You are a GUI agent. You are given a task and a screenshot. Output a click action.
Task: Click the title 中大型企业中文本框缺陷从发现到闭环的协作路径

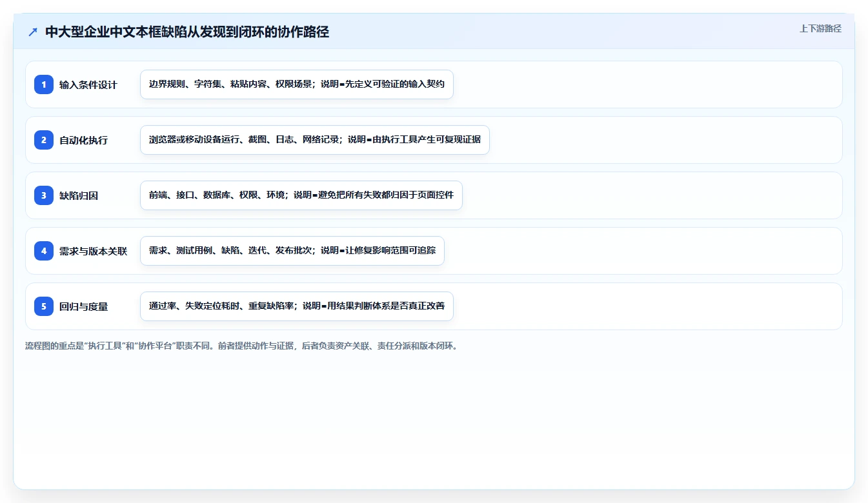(187, 32)
